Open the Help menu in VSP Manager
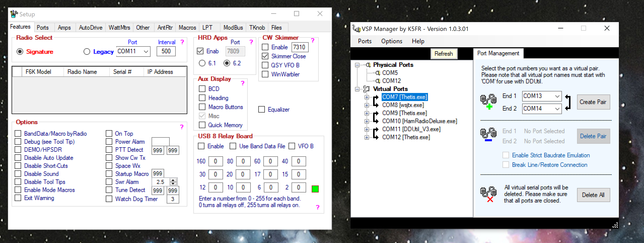Screen dimensions: 644x243 418,41
